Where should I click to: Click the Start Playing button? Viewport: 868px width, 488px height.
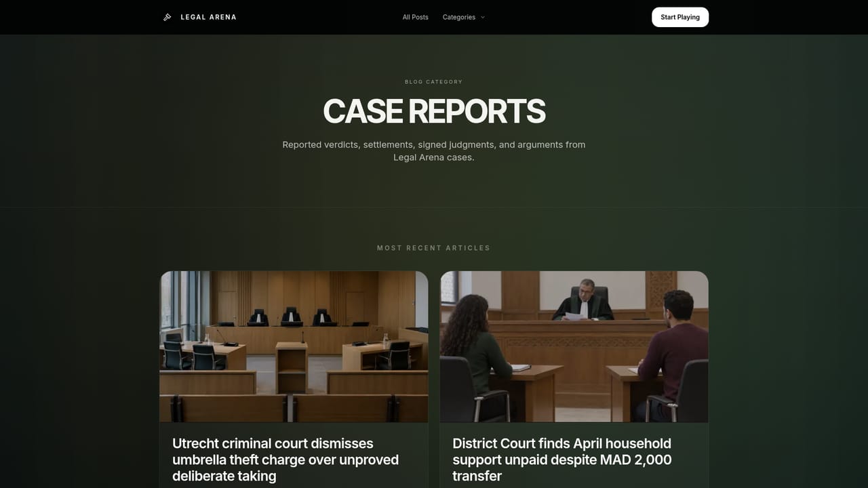pos(680,17)
